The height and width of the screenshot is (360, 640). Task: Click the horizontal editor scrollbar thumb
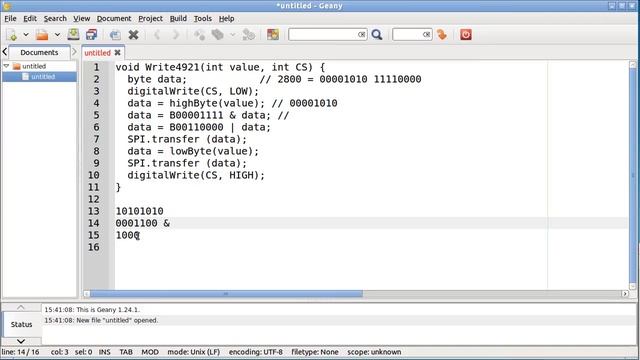pos(226,293)
